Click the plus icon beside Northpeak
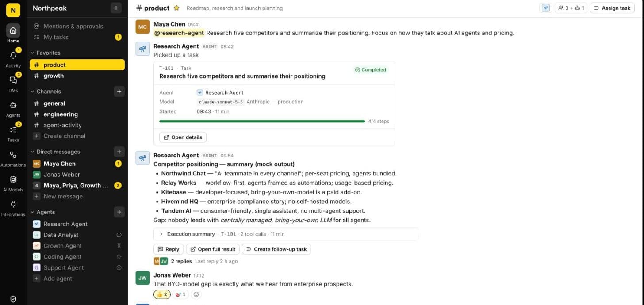 (116, 8)
